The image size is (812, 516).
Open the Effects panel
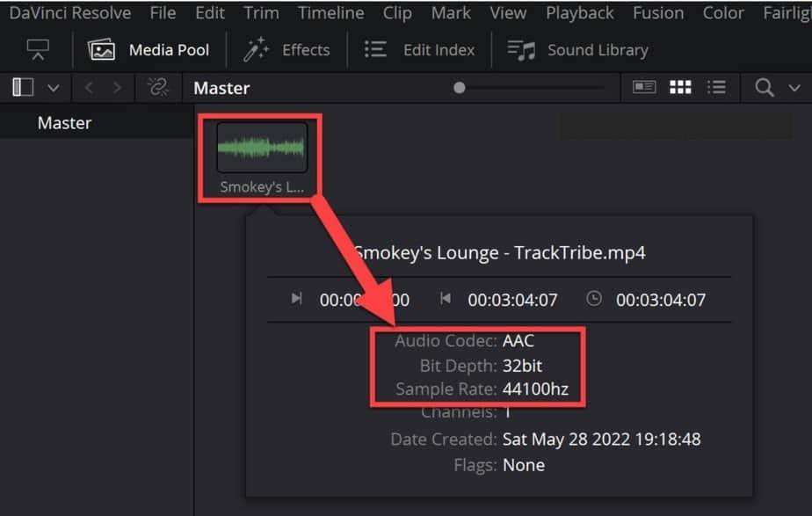point(286,50)
